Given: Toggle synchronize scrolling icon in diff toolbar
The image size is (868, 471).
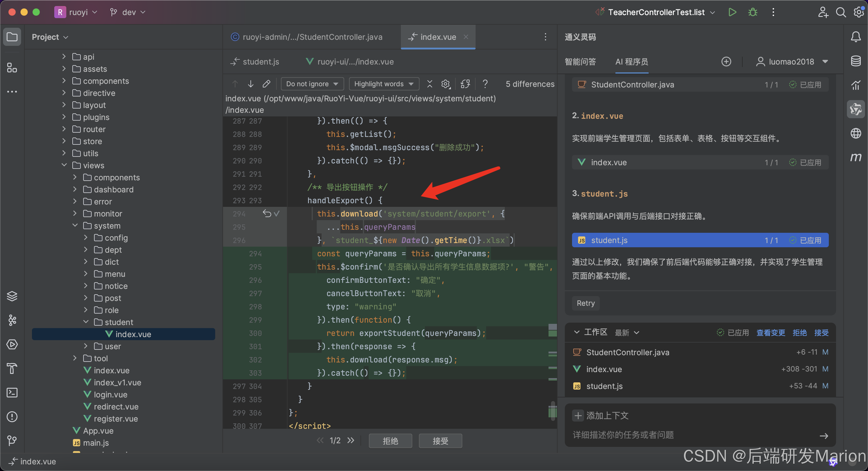Looking at the screenshot, I should [465, 84].
